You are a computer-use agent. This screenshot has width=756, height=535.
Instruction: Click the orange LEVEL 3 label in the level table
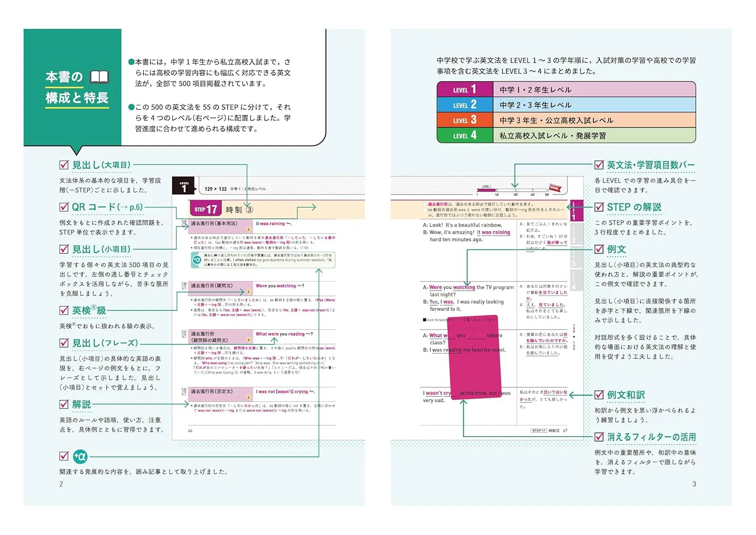pyautogui.click(x=465, y=120)
